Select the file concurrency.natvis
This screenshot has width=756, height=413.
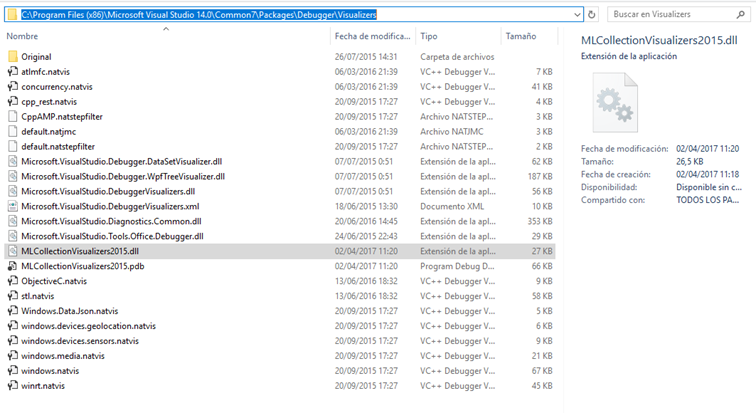(x=57, y=86)
